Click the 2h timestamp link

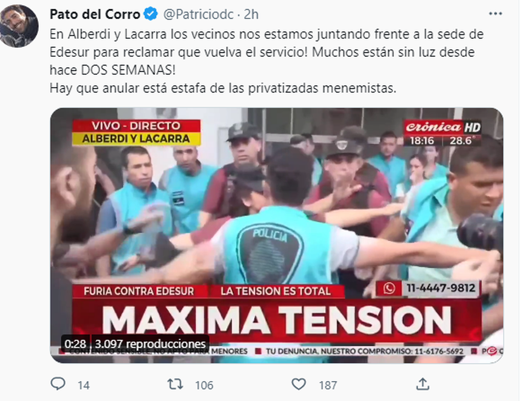(x=251, y=14)
